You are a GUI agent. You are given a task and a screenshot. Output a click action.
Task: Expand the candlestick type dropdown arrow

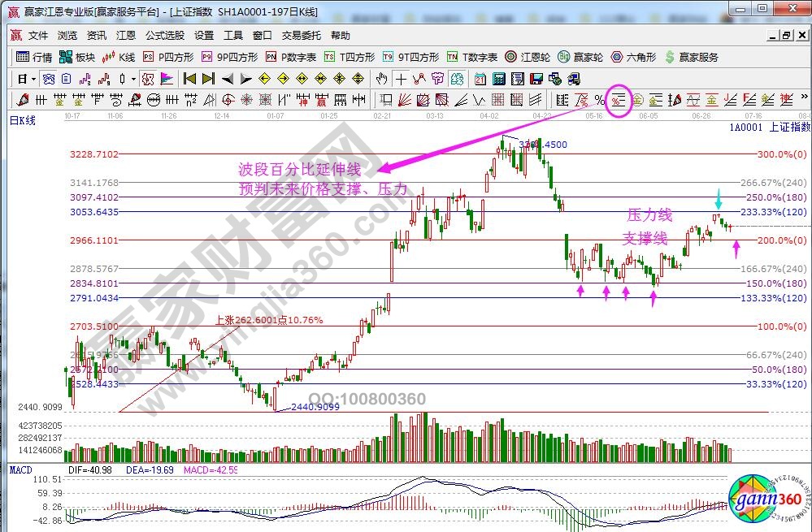pos(133,79)
